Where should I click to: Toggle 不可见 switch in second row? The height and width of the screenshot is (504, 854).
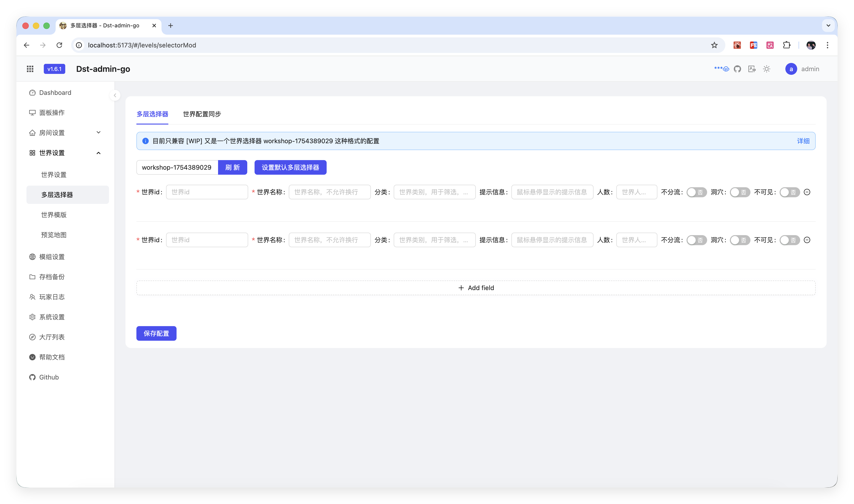click(x=790, y=240)
